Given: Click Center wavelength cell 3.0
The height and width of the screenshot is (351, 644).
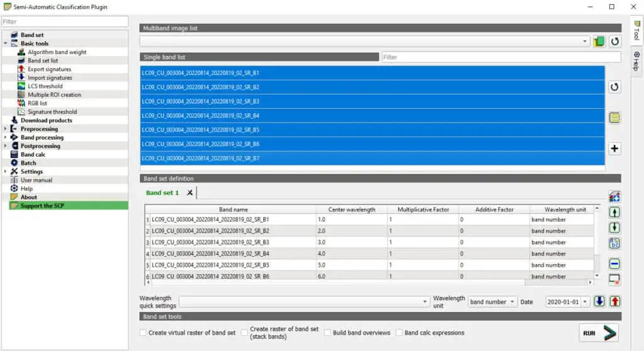Looking at the screenshot, I should tap(352, 243).
